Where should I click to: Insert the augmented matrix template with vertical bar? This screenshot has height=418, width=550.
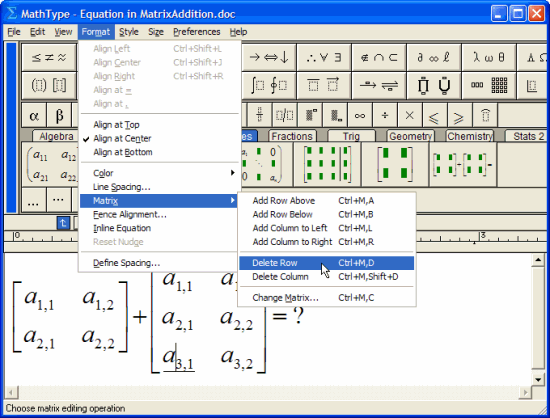coord(327,165)
